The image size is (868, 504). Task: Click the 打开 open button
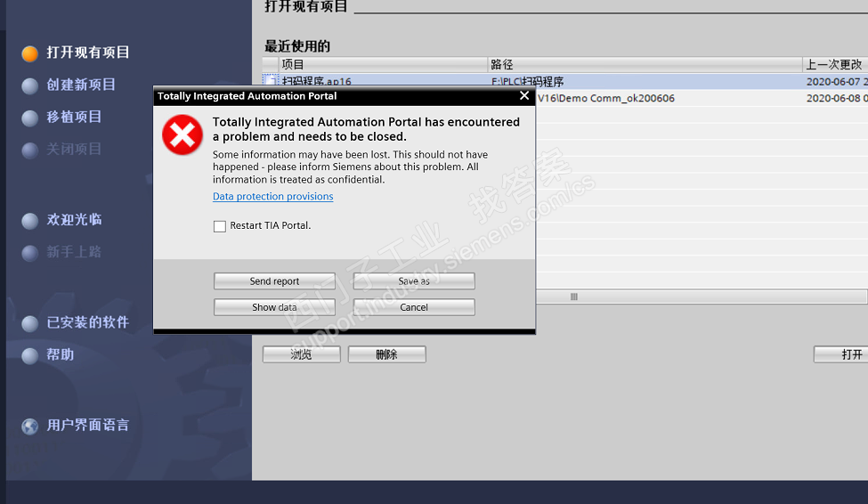pyautogui.click(x=841, y=354)
